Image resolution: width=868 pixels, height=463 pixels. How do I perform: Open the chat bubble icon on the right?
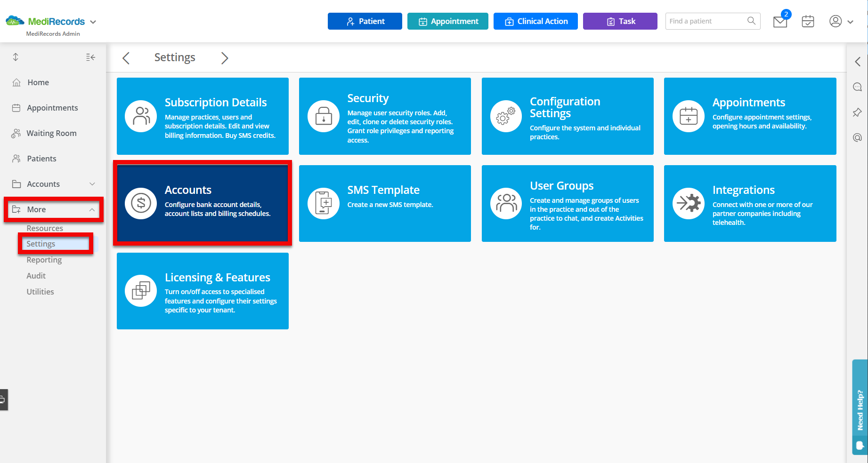click(x=857, y=87)
